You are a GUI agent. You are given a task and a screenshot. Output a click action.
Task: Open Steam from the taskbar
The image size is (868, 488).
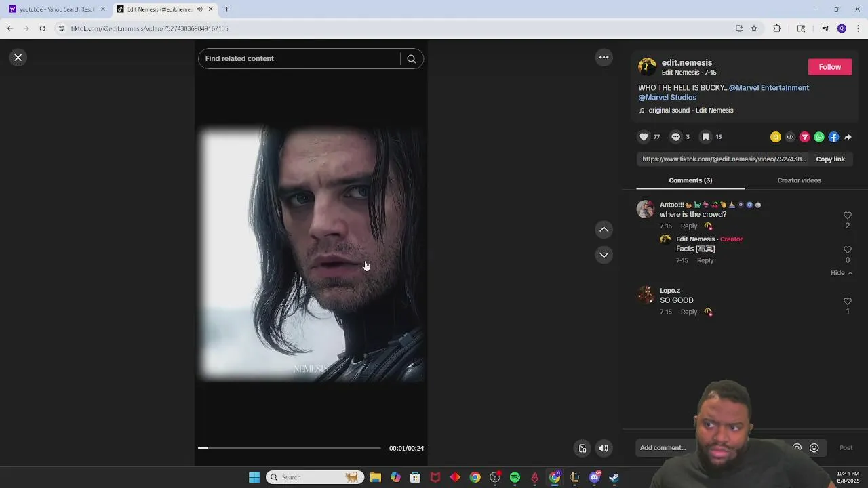(x=614, y=478)
